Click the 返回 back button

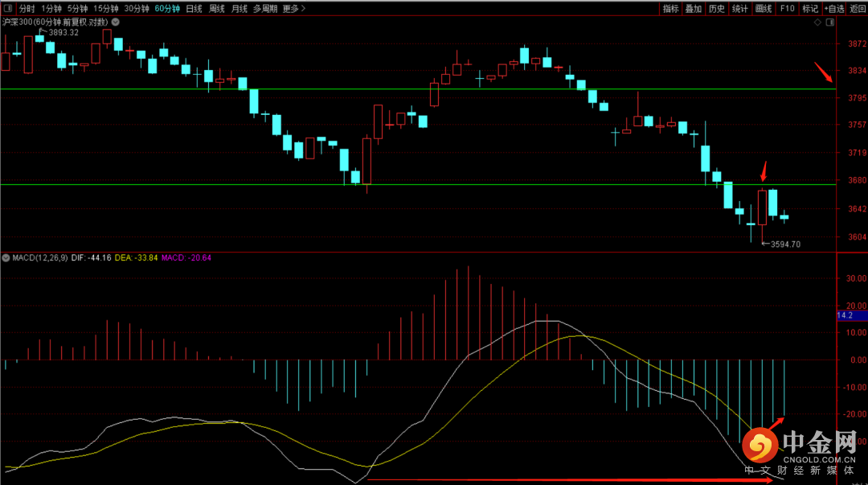click(858, 9)
